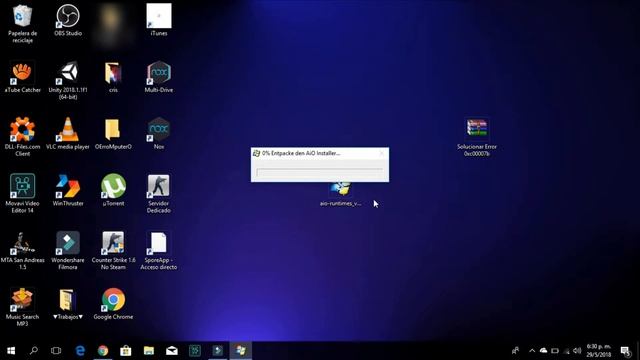Select the aio-runtimes installer desktop icon
This screenshot has height=360, width=640.
pyautogui.click(x=340, y=194)
